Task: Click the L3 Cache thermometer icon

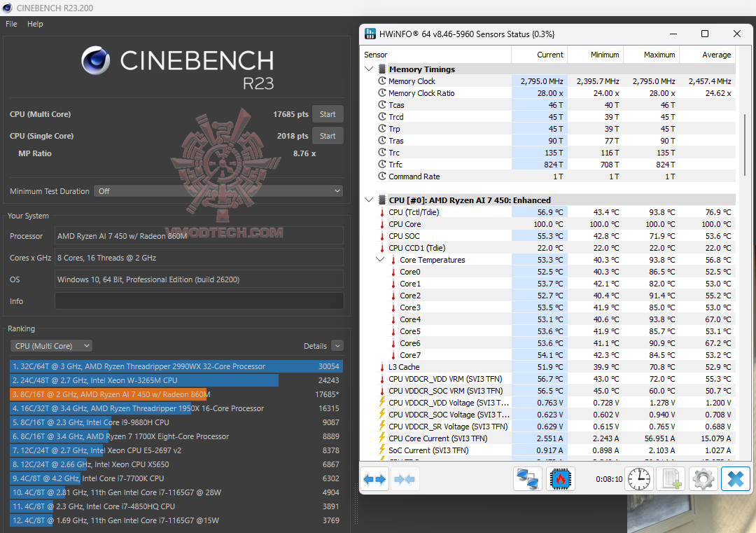Action: click(382, 367)
